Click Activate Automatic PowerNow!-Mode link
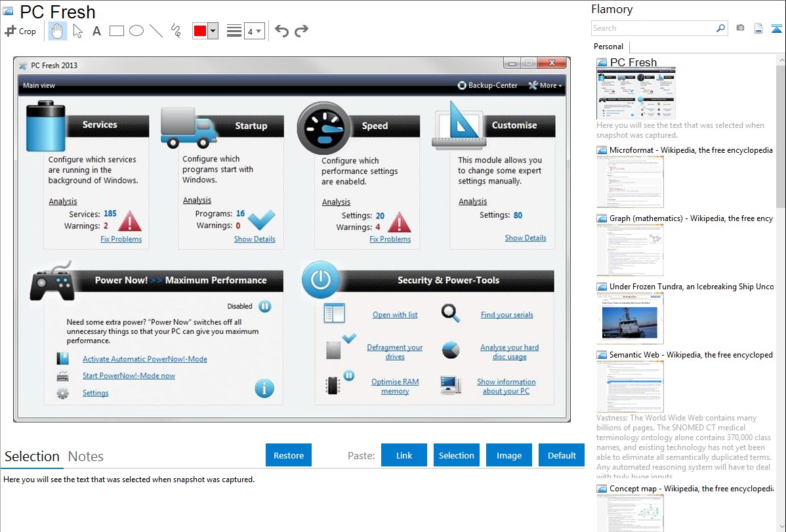Viewport: 786px width, 532px height. pyautogui.click(x=145, y=359)
